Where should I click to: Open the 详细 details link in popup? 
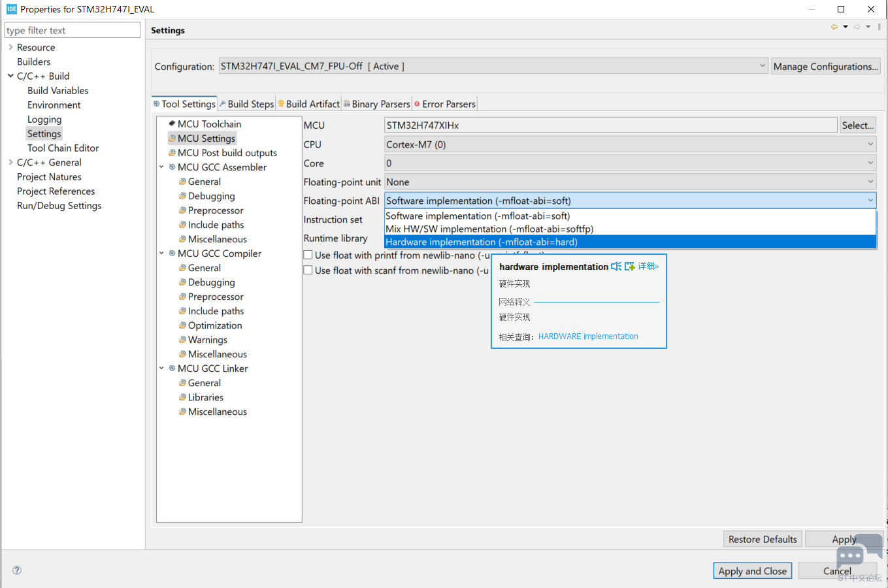coord(648,267)
